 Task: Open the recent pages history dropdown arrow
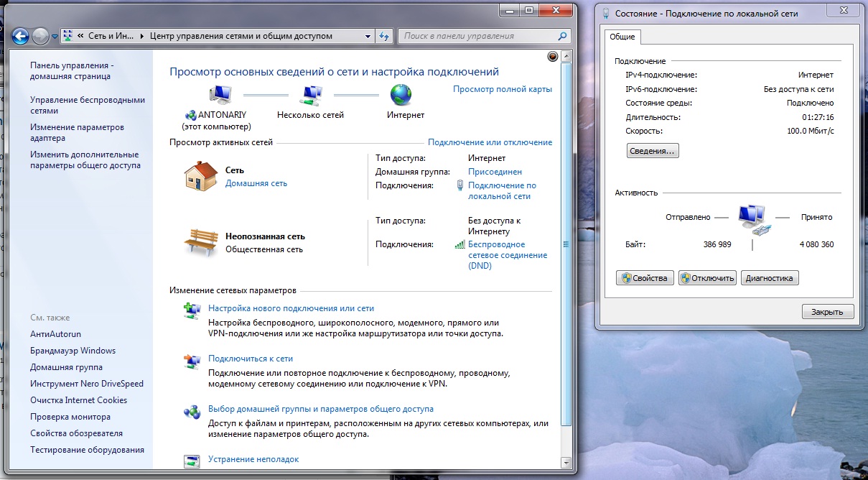coord(55,36)
